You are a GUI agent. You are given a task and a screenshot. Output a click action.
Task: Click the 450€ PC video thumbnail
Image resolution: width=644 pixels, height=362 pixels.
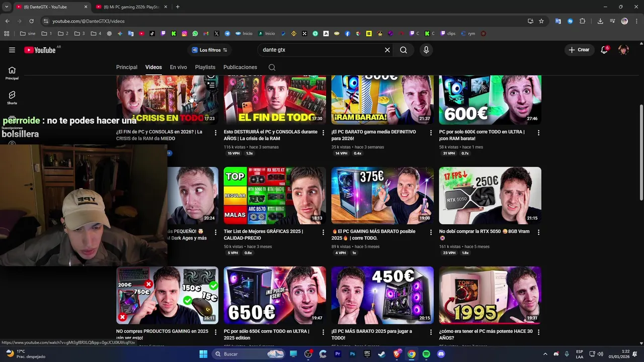(382, 295)
